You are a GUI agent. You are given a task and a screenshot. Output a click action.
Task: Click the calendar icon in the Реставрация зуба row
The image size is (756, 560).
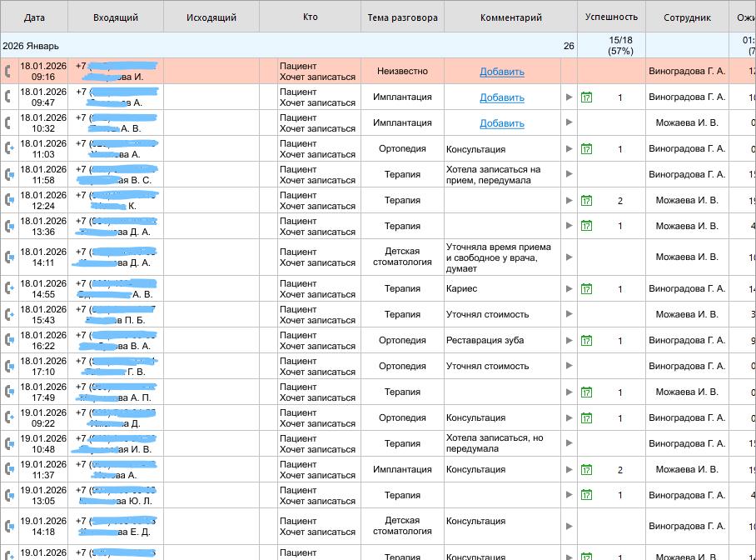coord(586,341)
